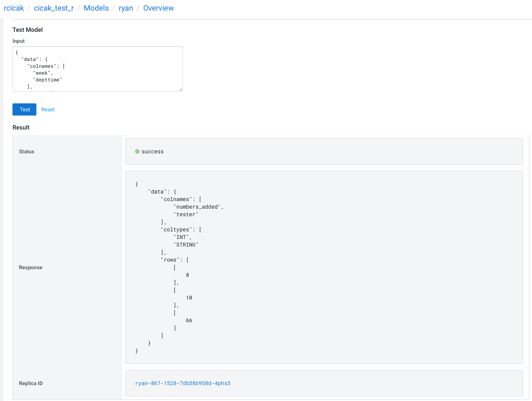This screenshot has height=401, width=532.
Task: Click the Input field label
Action: pyautogui.click(x=19, y=41)
